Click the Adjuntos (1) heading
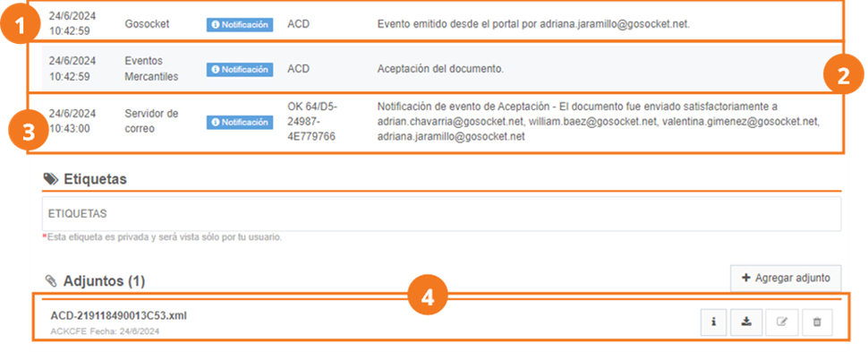The height and width of the screenshot is (352, 868). tap(104, 281)
